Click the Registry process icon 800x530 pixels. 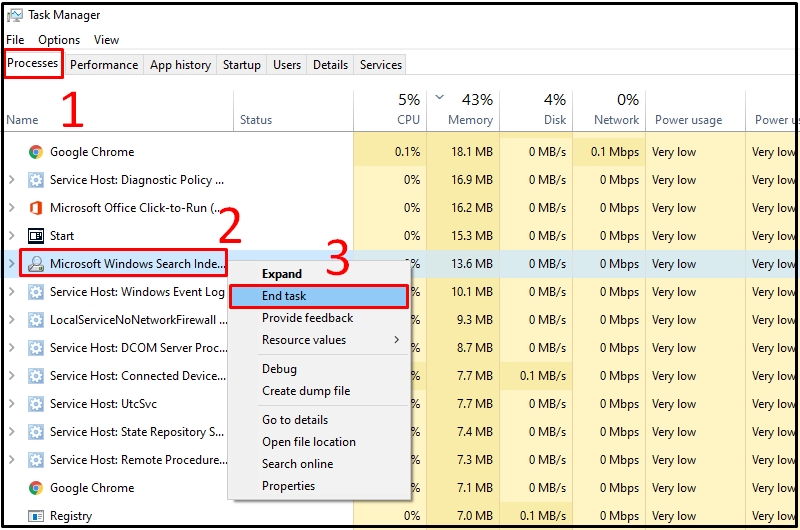coord(36,516)
